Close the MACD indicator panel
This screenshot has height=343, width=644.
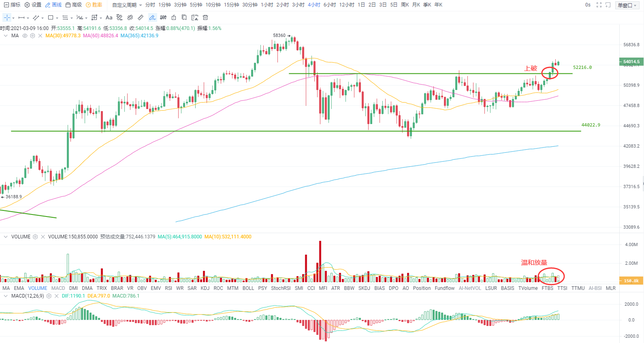(x=57, y=296)
